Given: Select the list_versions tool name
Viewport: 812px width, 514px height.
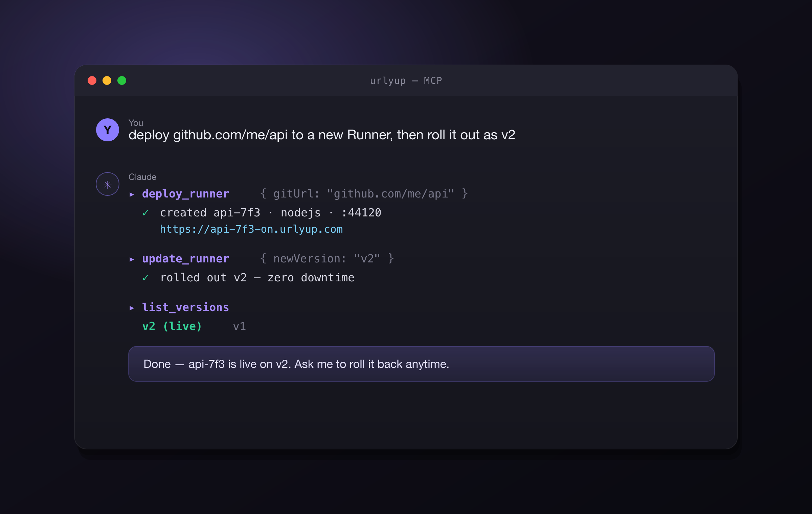Looking at the screenshot, I should (x=186, y=307).
